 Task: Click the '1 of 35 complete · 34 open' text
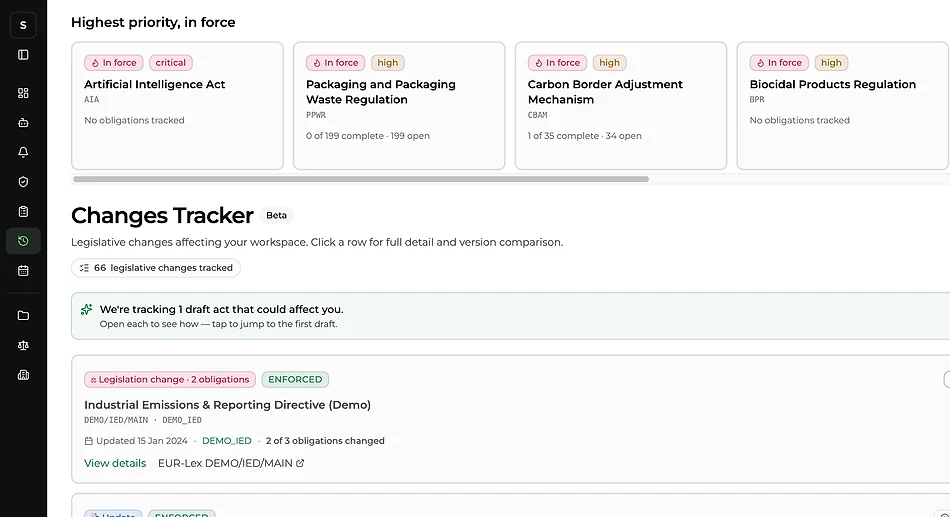pyautogui.click(x=585, y=136)
